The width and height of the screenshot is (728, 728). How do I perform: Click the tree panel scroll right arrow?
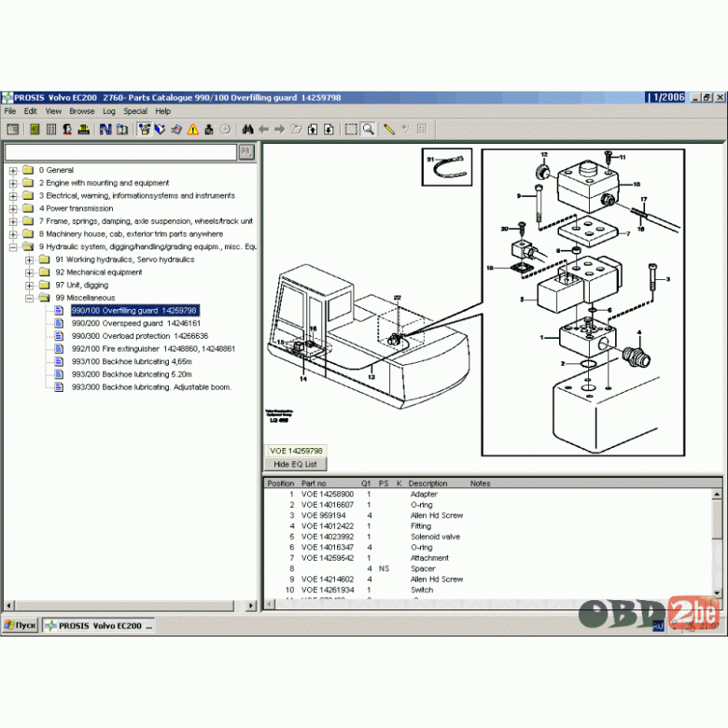point(251,606)
